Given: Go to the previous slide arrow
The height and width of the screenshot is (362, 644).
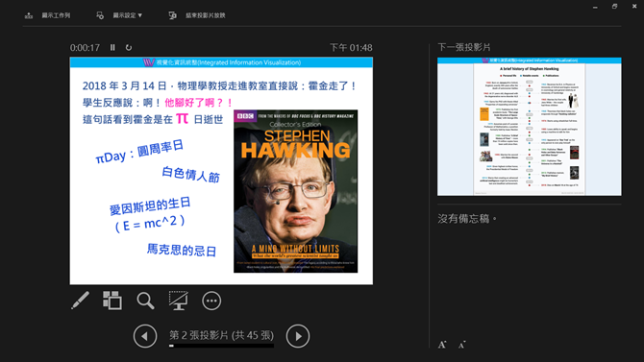Looking at the screenshot, I should [145, 336].
